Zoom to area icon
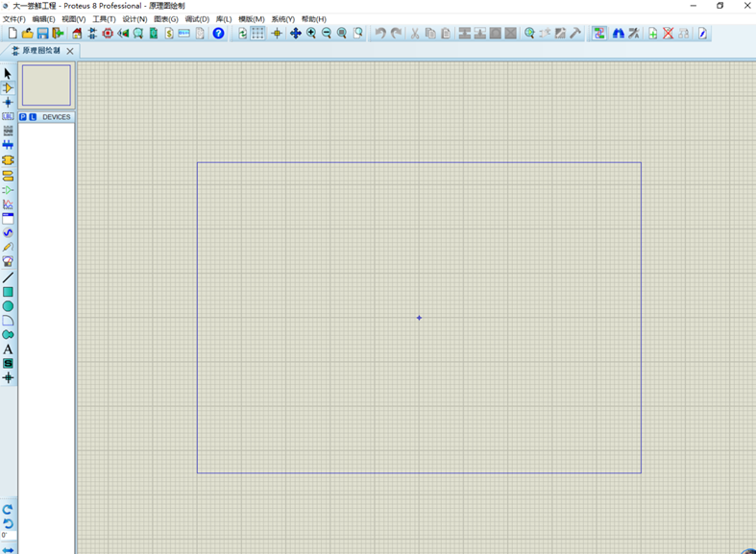Viewport: 756px width, 554px height. click(x=357, y=34)
